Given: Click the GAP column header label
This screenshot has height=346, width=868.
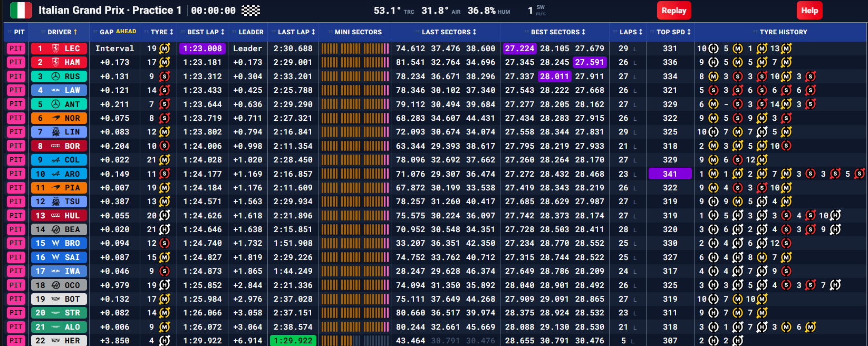Looking at the screenshot, I should click(107, 32).
